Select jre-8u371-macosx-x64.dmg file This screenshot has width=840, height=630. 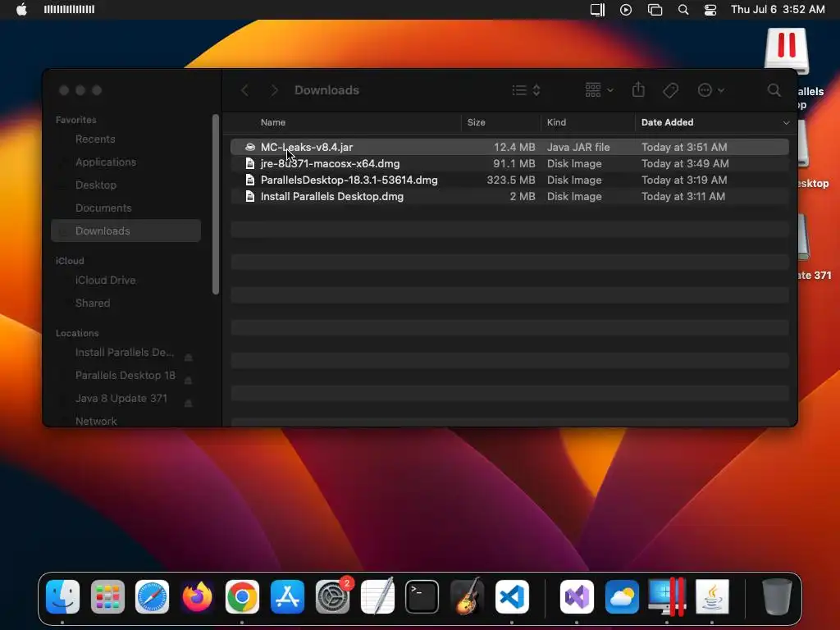tap(509, 163)
